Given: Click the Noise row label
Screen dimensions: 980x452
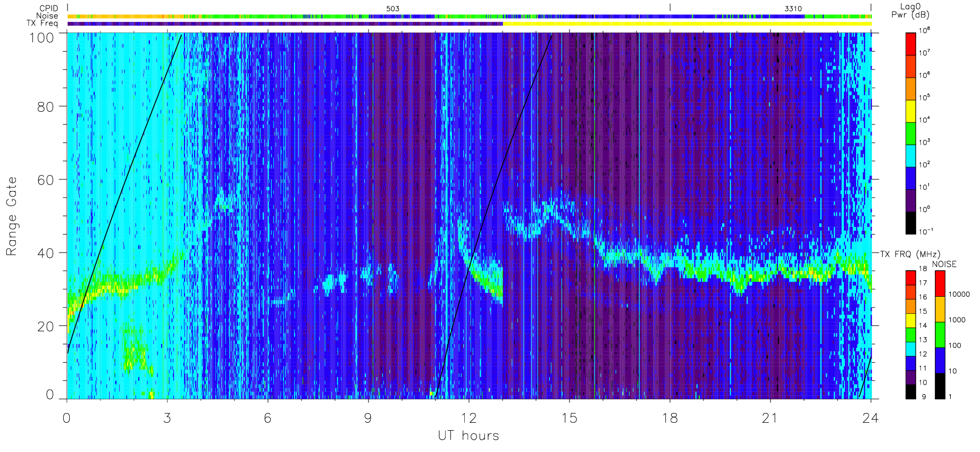Looking at the screenshot, I should pos(47,16).
